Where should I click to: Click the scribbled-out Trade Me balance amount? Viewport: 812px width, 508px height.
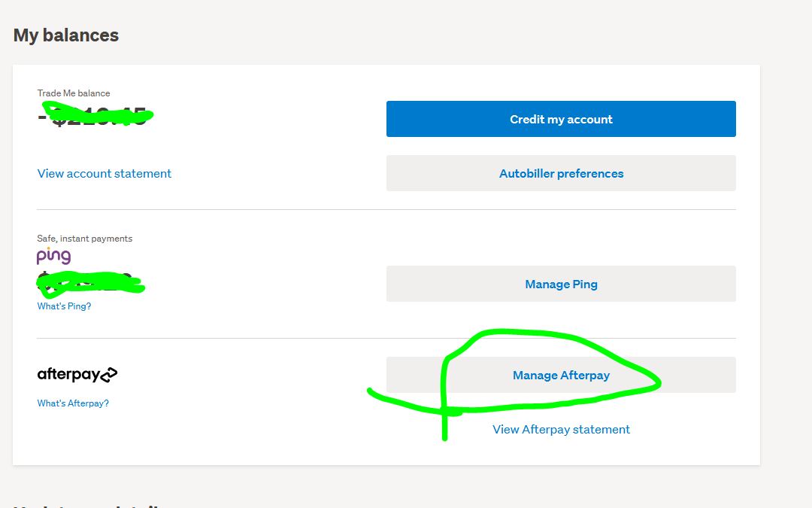[x=98, y=115]
